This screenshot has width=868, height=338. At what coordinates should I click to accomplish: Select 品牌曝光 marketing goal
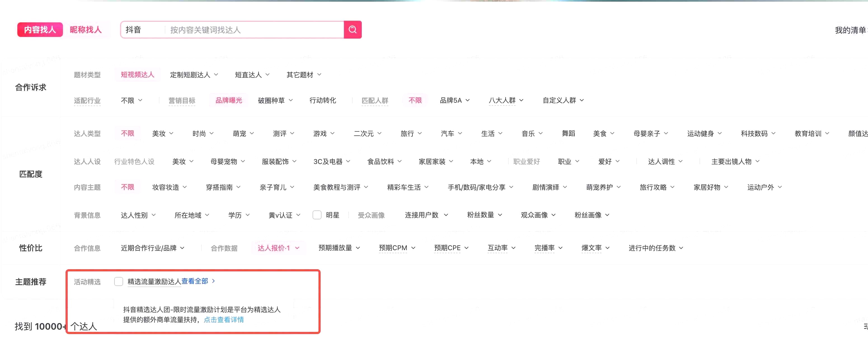(x=229, y=100)
